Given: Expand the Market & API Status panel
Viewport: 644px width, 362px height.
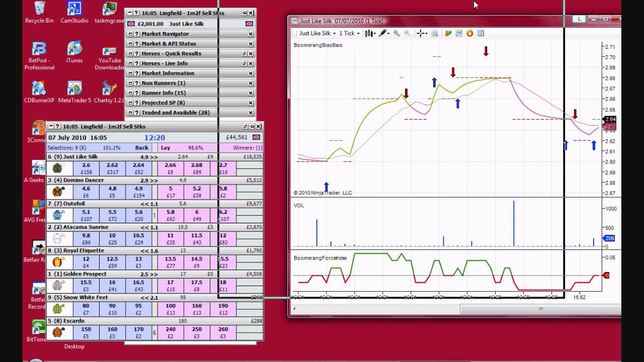Looking at the screenshot, I should coord(130,44).
